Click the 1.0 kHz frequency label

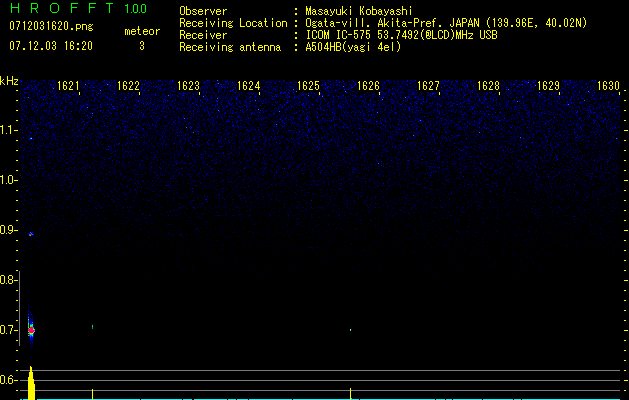click(8, 180)
